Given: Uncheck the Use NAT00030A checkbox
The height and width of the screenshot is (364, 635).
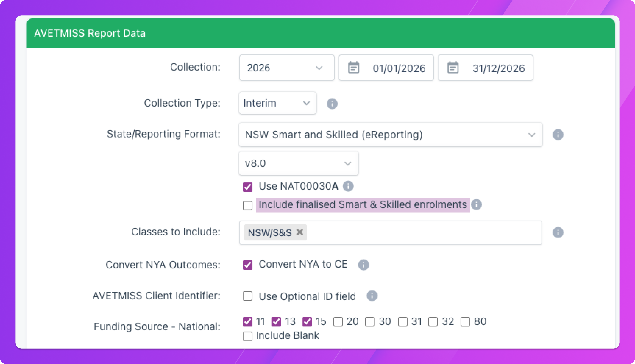Looking at the screenshot, I should tap(247, 187).
